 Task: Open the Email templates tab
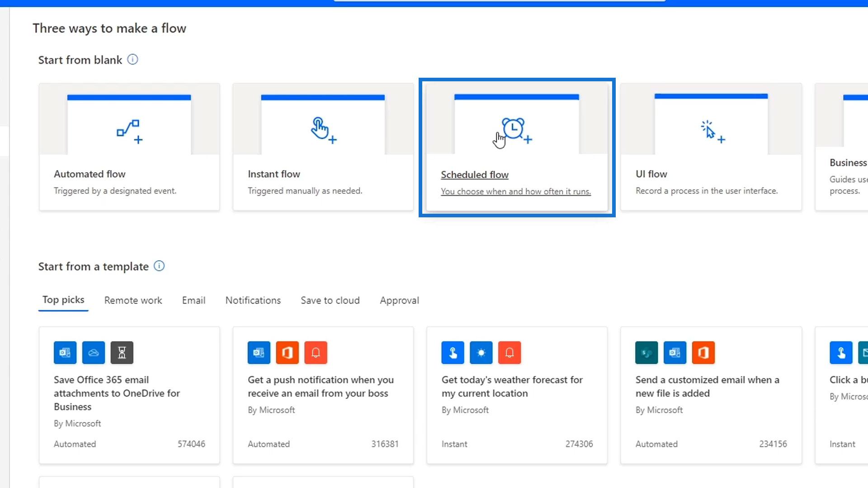[193, 300]
